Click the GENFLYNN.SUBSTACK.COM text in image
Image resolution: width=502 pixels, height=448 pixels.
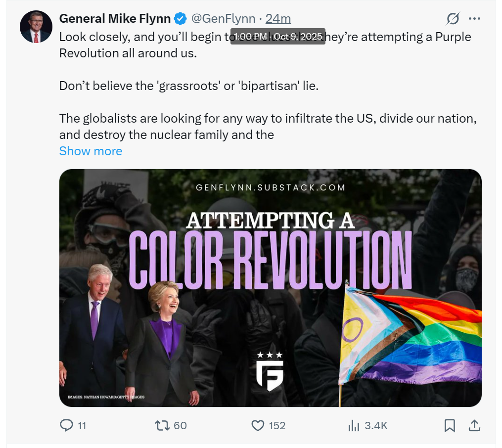coord(270,187)
